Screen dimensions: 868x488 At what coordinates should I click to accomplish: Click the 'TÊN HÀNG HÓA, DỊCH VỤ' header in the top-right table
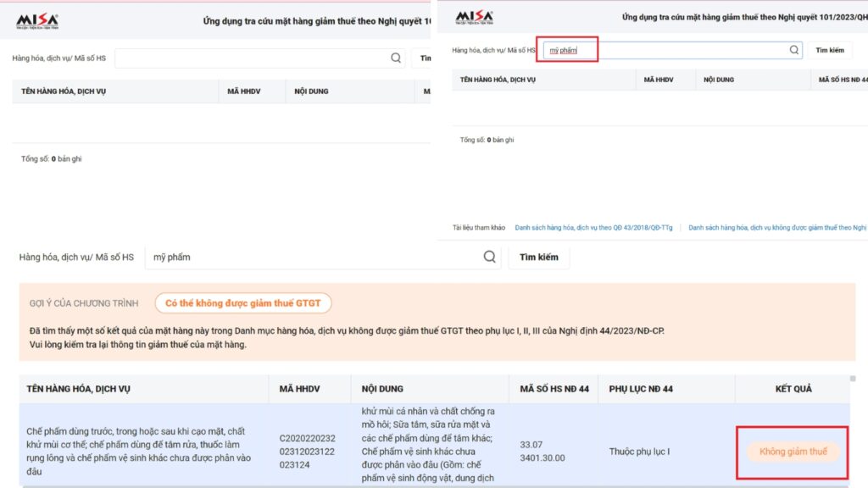click(498, 80)
